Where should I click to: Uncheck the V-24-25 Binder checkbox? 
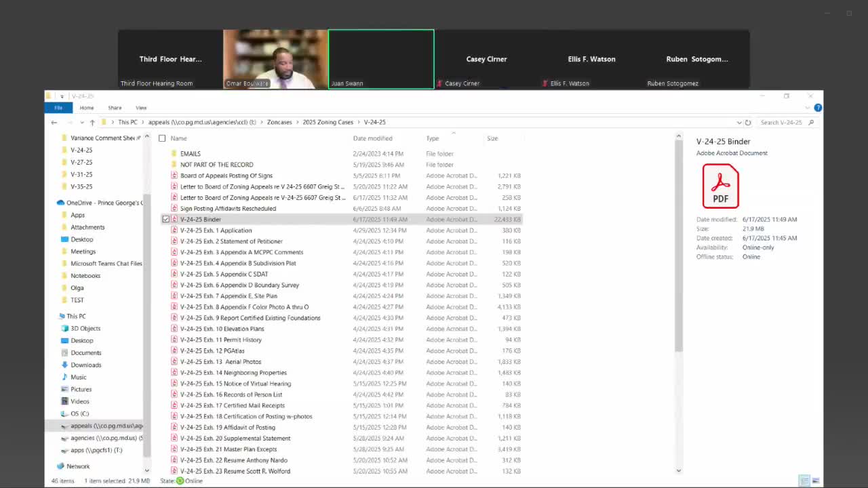coord(165,220)
